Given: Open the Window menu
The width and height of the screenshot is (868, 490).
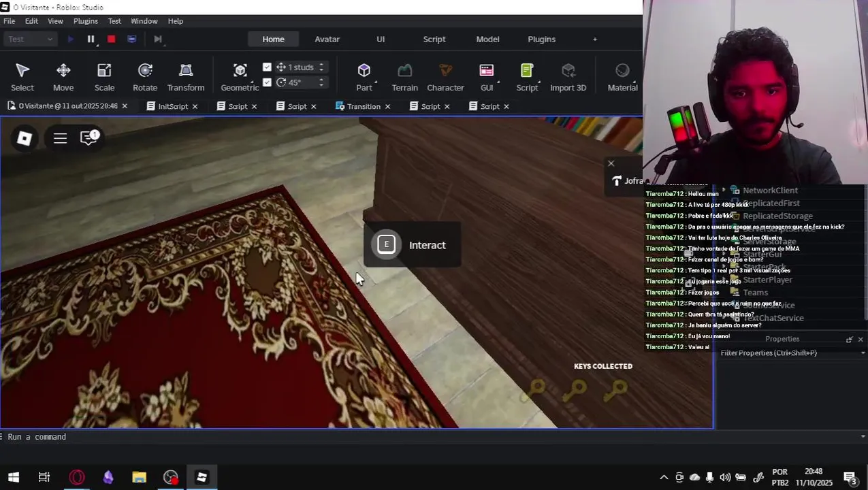Looking at the screenshot, I should pyautogui.click(x=144, y=21).
